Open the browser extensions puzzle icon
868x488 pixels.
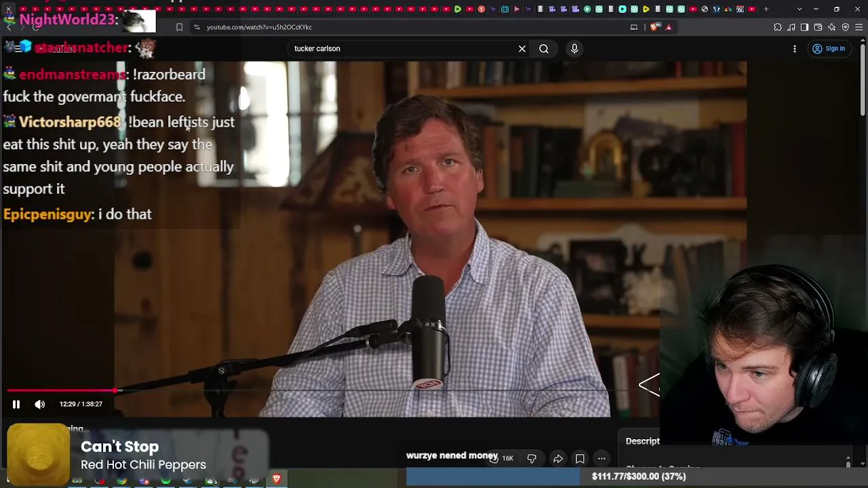click(x=778, y=27)
